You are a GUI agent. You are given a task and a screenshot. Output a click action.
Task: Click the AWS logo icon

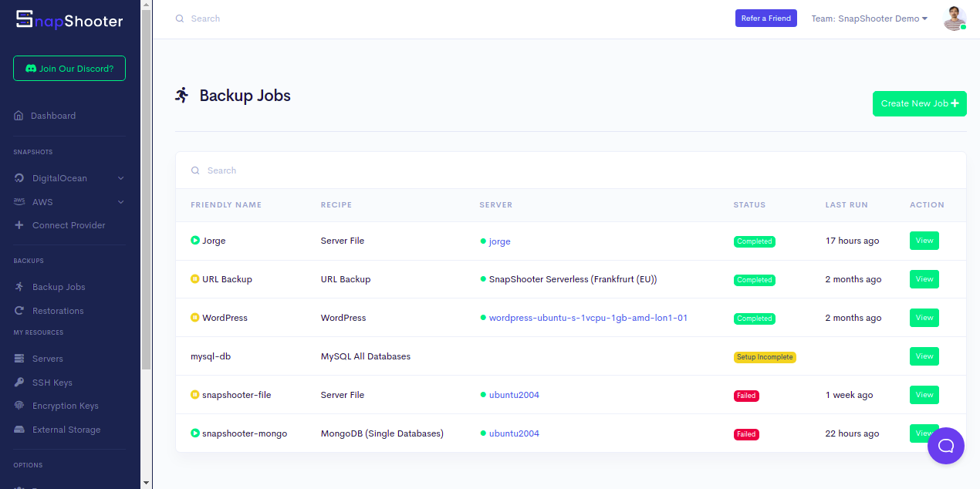click(x=19, y=202)
